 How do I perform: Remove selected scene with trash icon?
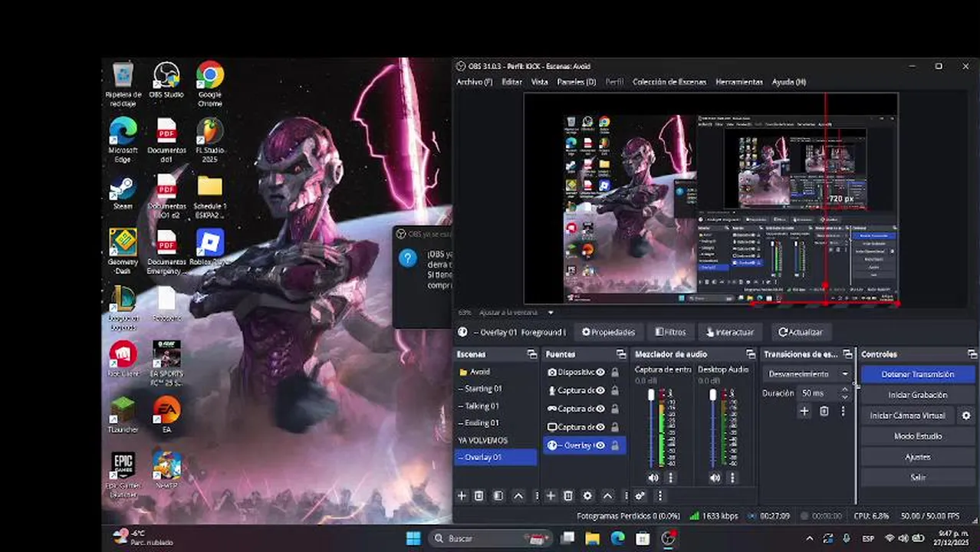[479, 496]
